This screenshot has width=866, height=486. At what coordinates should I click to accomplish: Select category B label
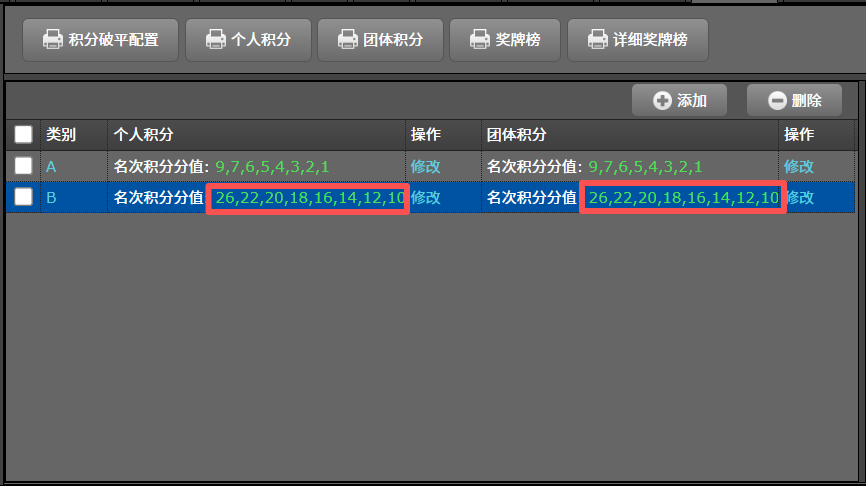51,197
